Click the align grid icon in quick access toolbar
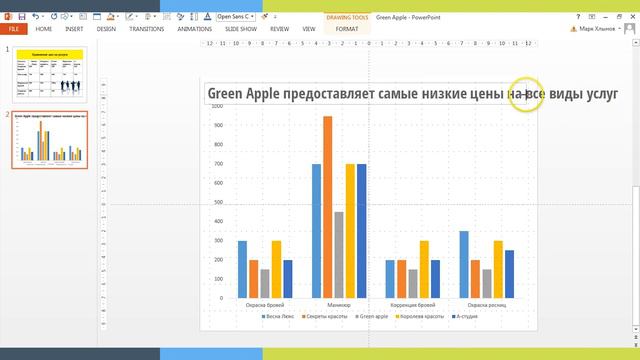This screenshot has width=640, height=360. (167, 17)
